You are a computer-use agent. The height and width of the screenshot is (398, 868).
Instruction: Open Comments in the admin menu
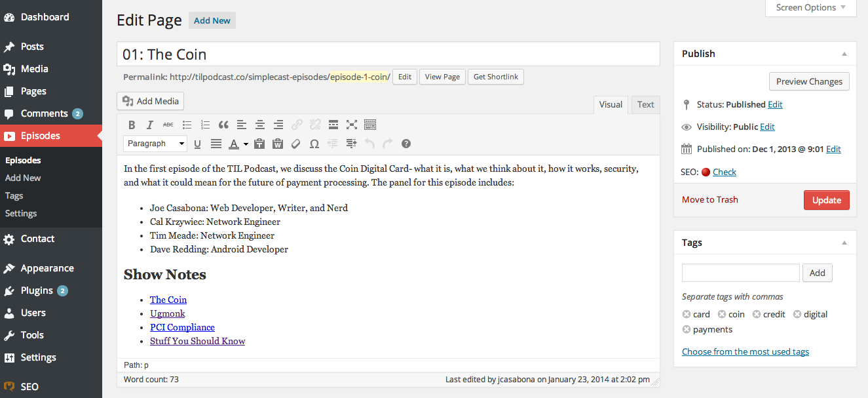[x=51, y=113]
